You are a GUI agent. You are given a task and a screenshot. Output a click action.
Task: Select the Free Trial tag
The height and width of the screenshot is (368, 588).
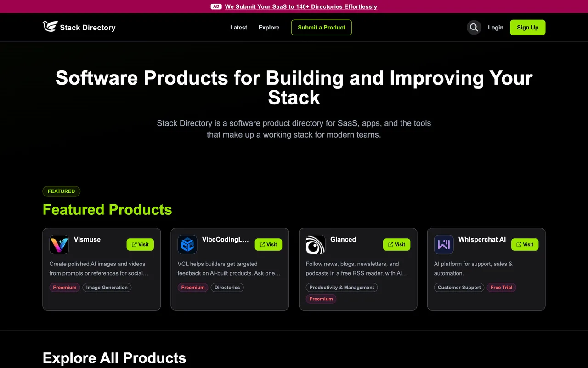point(501,287)
